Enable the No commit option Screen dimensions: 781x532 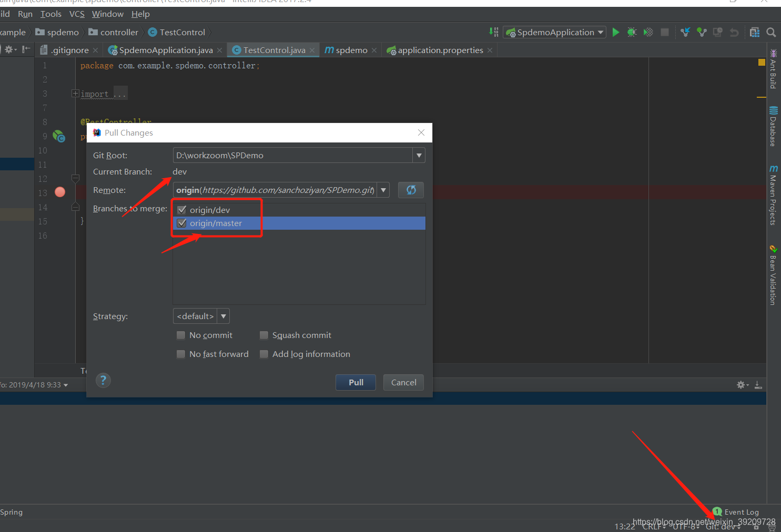181,335
